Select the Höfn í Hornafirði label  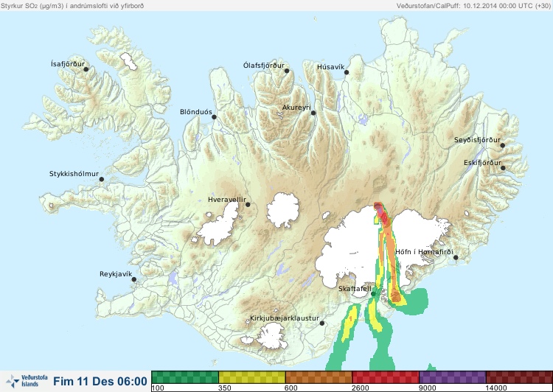tap(424, 252)
